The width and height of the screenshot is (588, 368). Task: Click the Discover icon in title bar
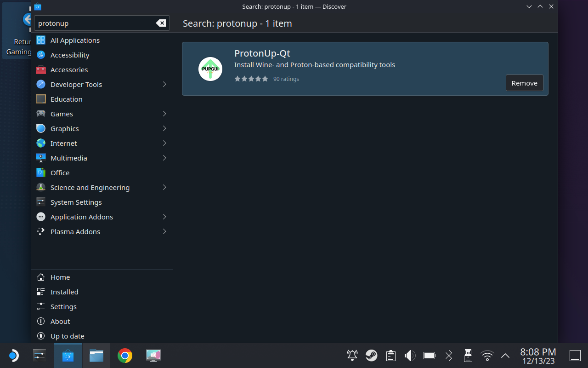click(x=38, y=6)
